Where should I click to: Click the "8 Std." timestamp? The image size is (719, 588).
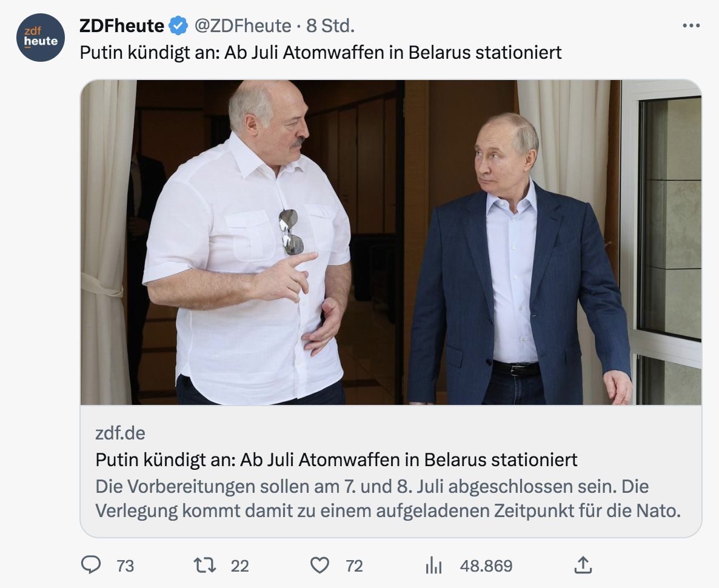[x=330, y=26]
